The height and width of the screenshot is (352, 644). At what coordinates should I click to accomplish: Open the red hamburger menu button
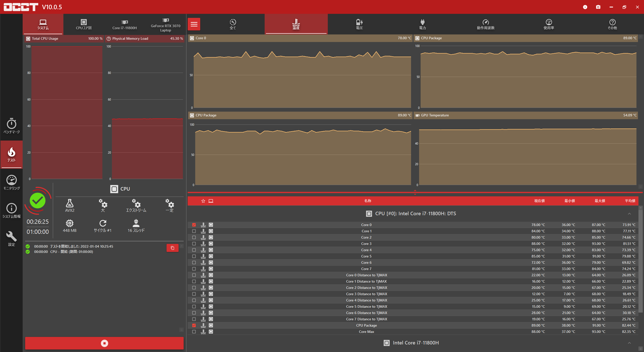coord(194,24)
